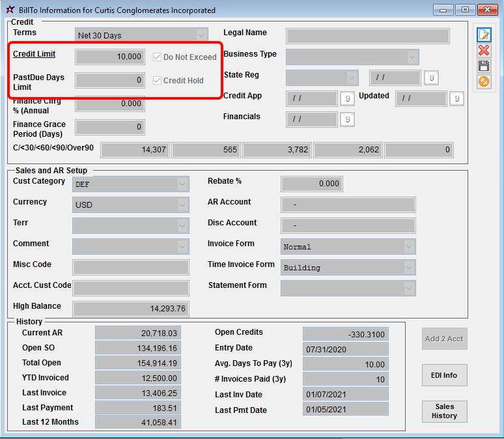
Task: Open the Currency dropdown
Action: click(182, 205)
